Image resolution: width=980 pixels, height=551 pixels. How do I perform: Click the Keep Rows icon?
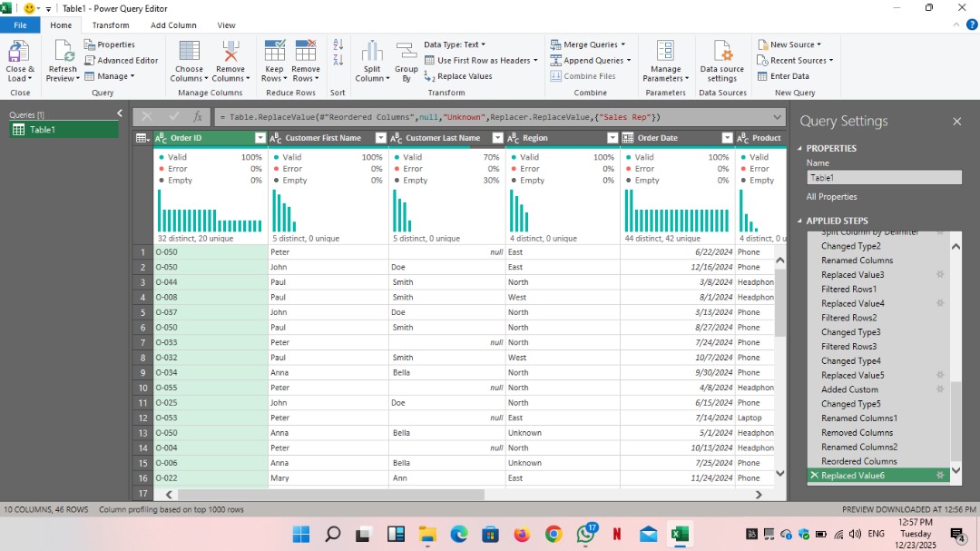[x=274, y=52]
